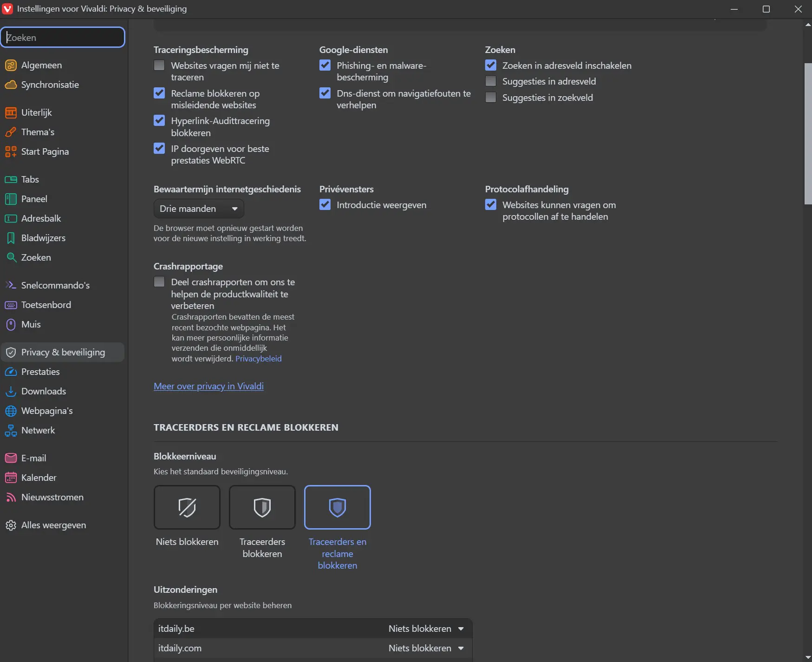Viewport: 812px width, 662px height.
Task: Click the Algemeen sidebar icon
Action: (x=11, y=66)
